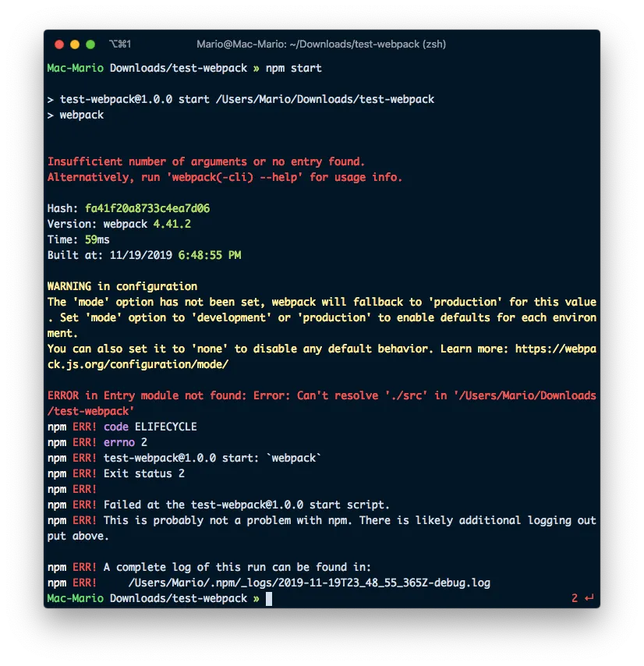Click the terminal window title text
Screen dimensions: 644x666
tap(321, 44)
